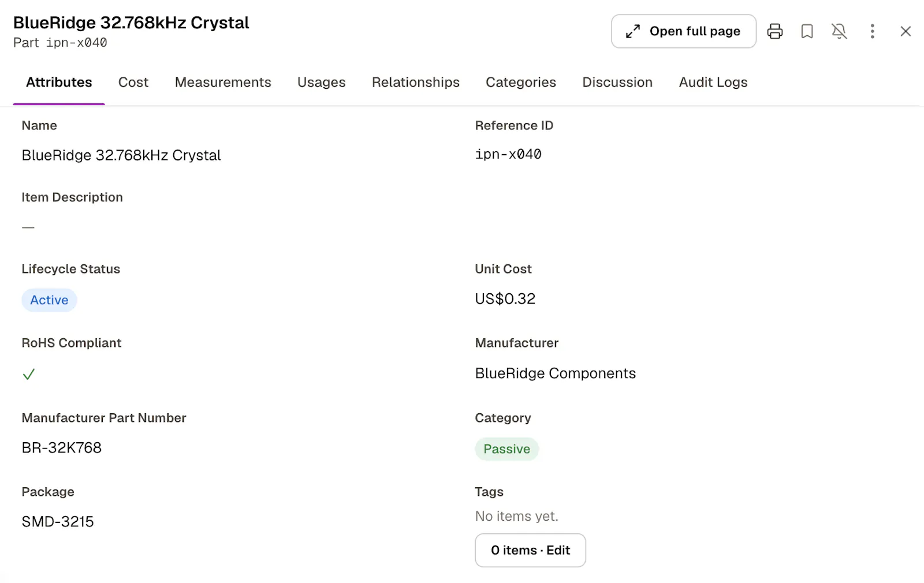The height and width of the screenshot is (583, 924).
Task: Click the Attributes tab
Action: click(x=59, y=83)
